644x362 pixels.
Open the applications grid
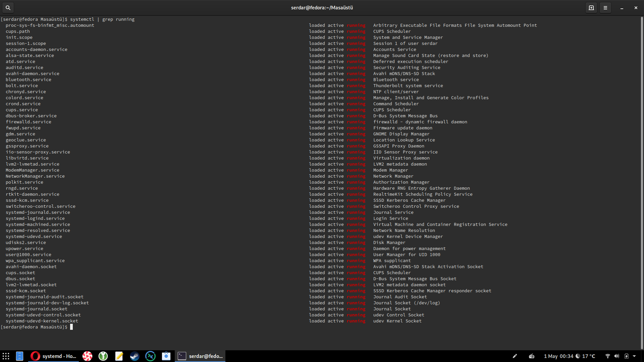point(6,356)
